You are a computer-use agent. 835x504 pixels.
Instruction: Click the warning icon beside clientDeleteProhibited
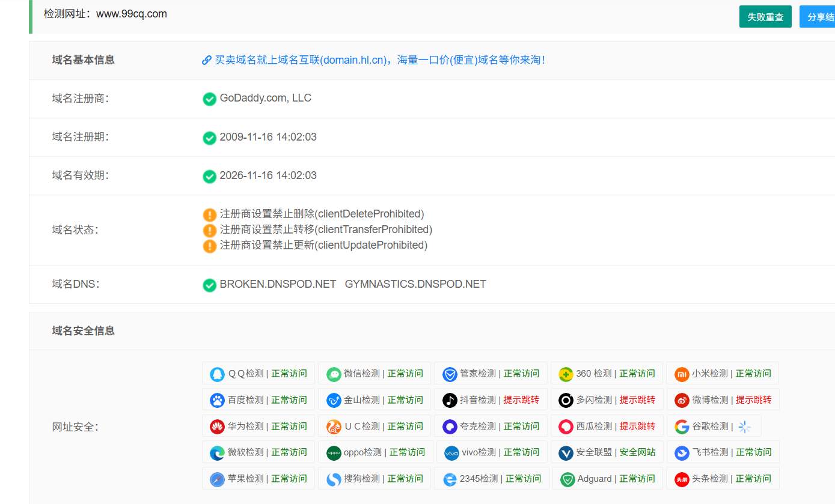click(x=209, y=214)
